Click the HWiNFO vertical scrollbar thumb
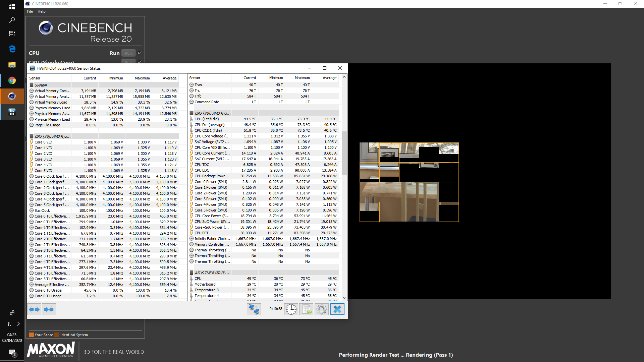Viewport: 644px width, 362px height. tap(344, 153)
